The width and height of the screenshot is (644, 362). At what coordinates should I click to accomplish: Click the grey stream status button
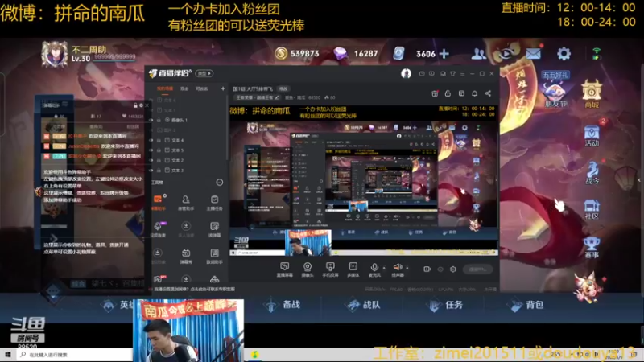pyautogui.click(x=477, y=269)
